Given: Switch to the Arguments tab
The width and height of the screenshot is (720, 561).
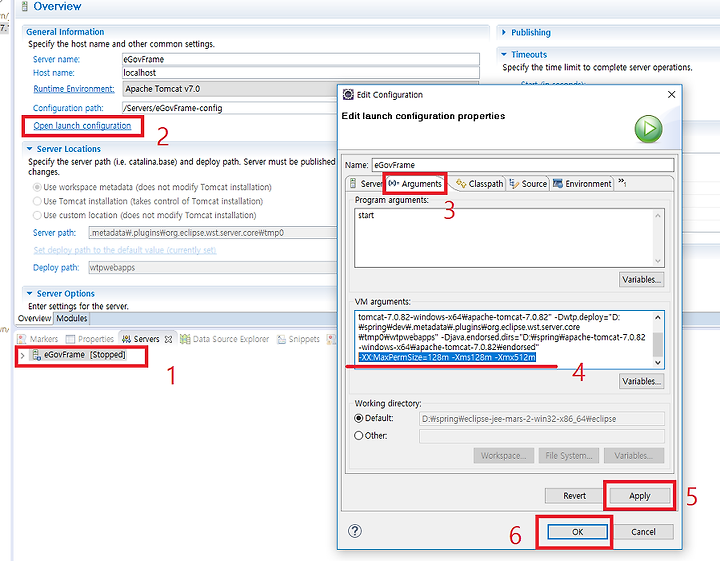Looking at the screenshot, I should tap(416, 184).
